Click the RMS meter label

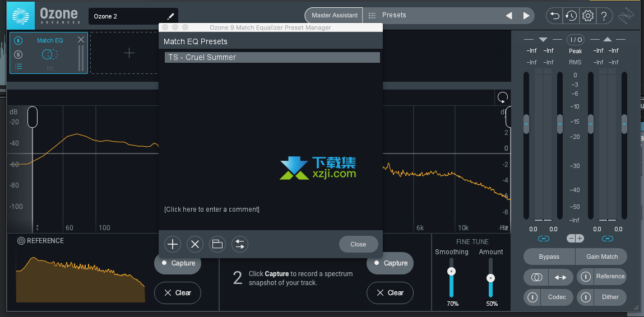click(576, 62)
